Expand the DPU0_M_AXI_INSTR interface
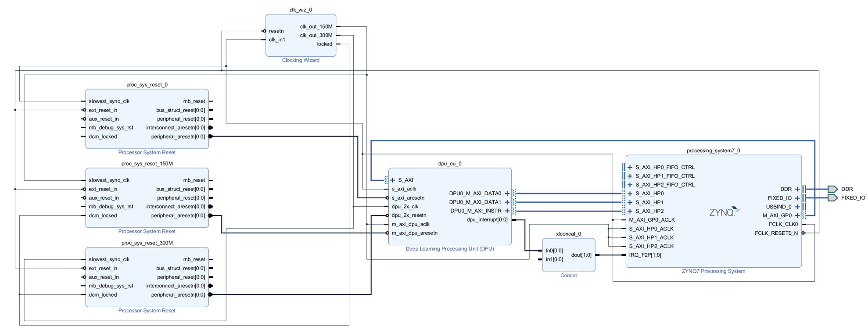868x330 pixels. [507, 211]
